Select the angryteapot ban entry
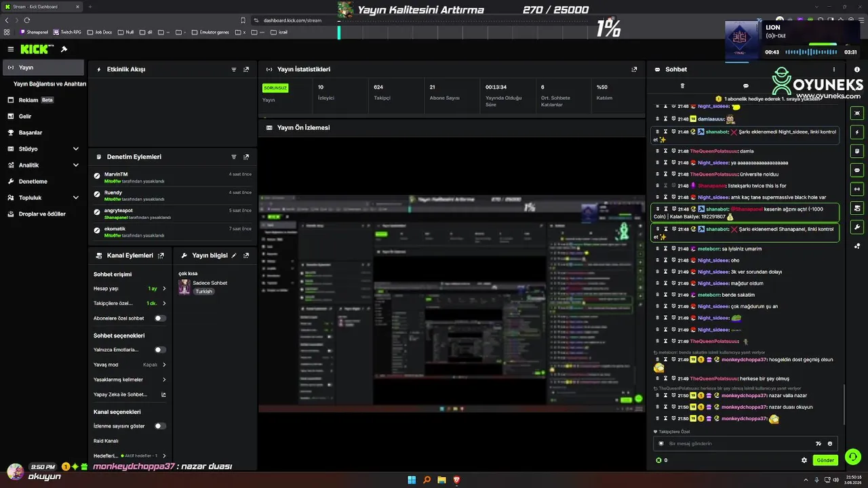This screenshot has height=488, width=868. coord(173,214)
